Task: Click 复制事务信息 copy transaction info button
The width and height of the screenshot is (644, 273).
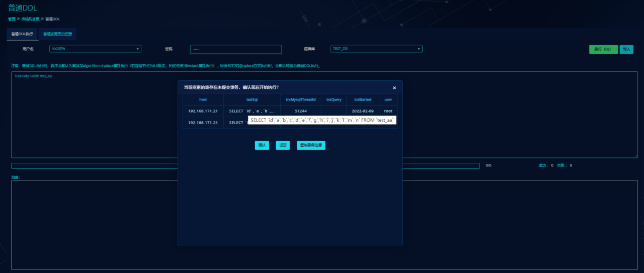Action: 311,145
